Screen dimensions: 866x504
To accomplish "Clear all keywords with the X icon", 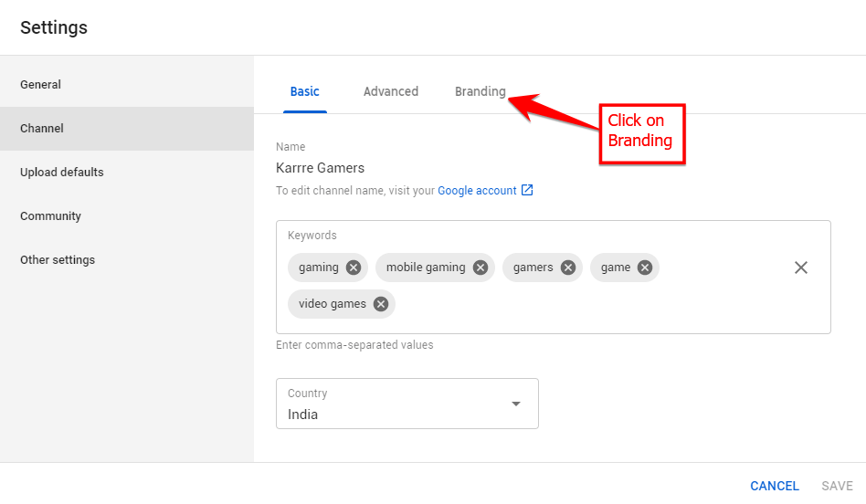I will 801,268.
